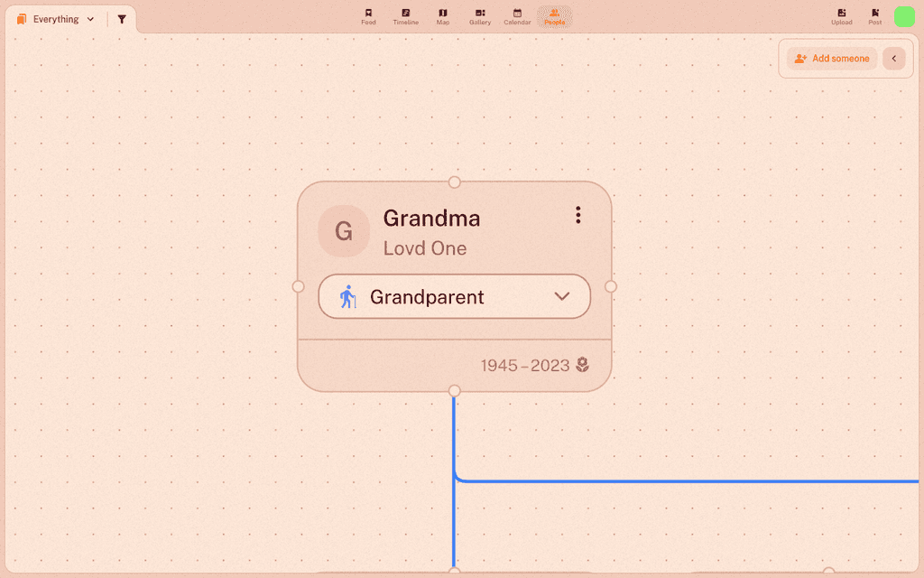Click the Upload icon

click(x=842, y=17)
